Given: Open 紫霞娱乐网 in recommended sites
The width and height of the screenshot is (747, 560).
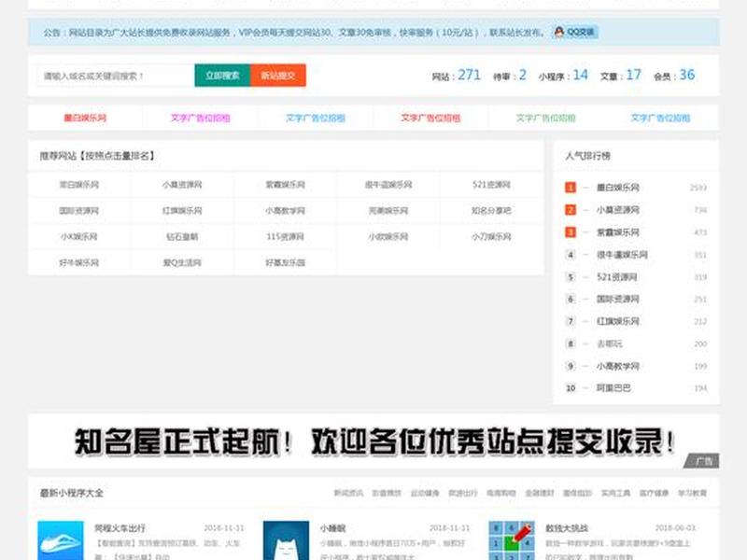Looking at the screenshot, I should click(x=285, y=185).
